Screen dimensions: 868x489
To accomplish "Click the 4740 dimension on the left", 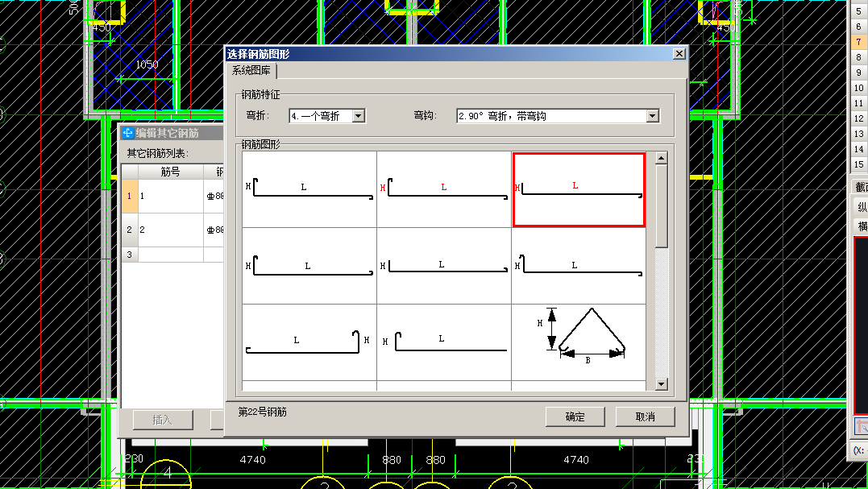I will tap(252, 460).
